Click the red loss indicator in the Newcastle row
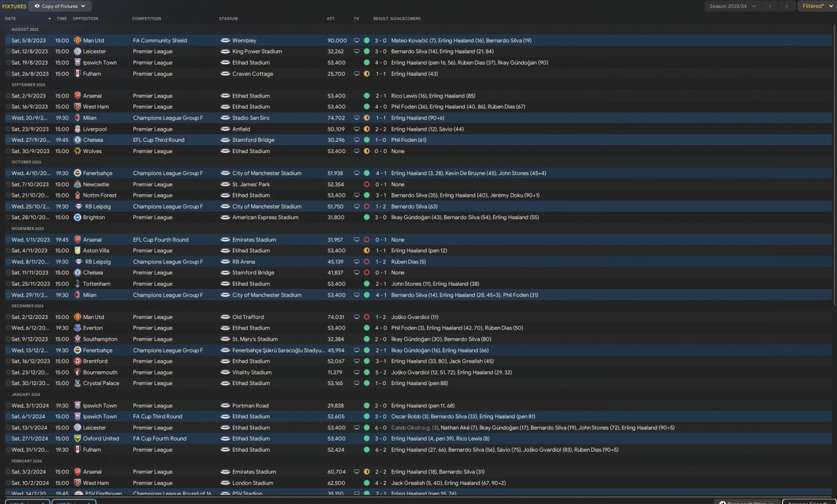Screen dimensions: 837x504 (x=367, y=184)
